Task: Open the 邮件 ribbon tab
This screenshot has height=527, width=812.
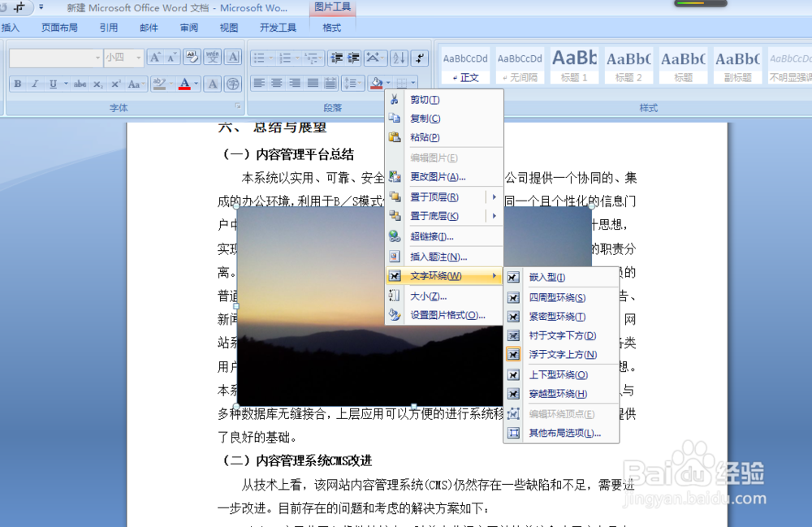Action: click(149, 28)
